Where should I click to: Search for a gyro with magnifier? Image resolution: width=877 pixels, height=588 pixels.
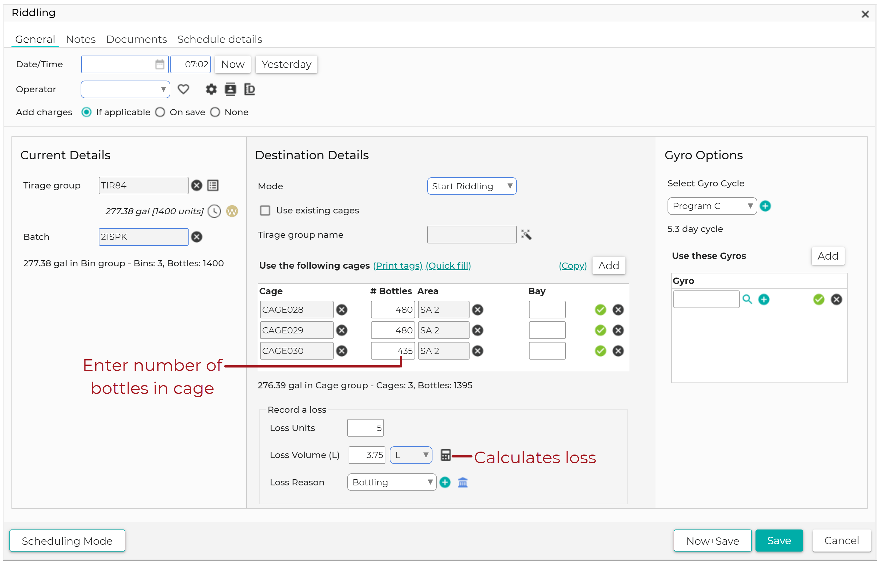[747, 299]
